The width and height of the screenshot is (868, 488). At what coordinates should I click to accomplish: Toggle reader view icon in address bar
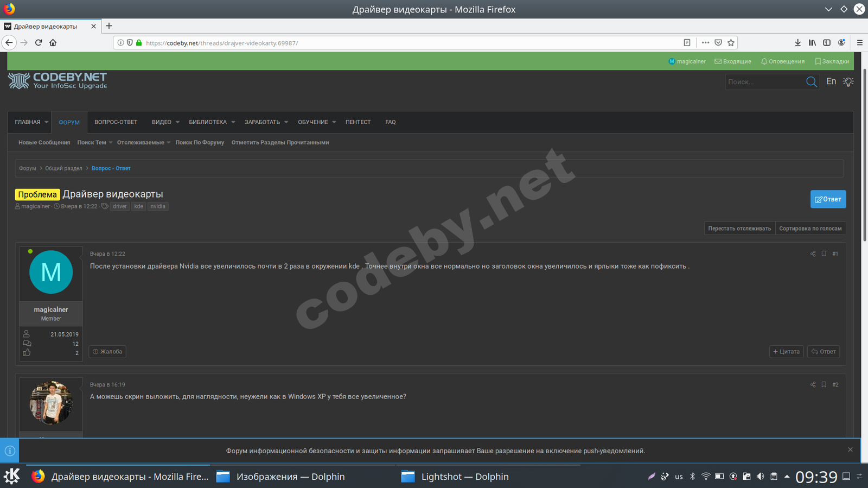coord(687,43)
